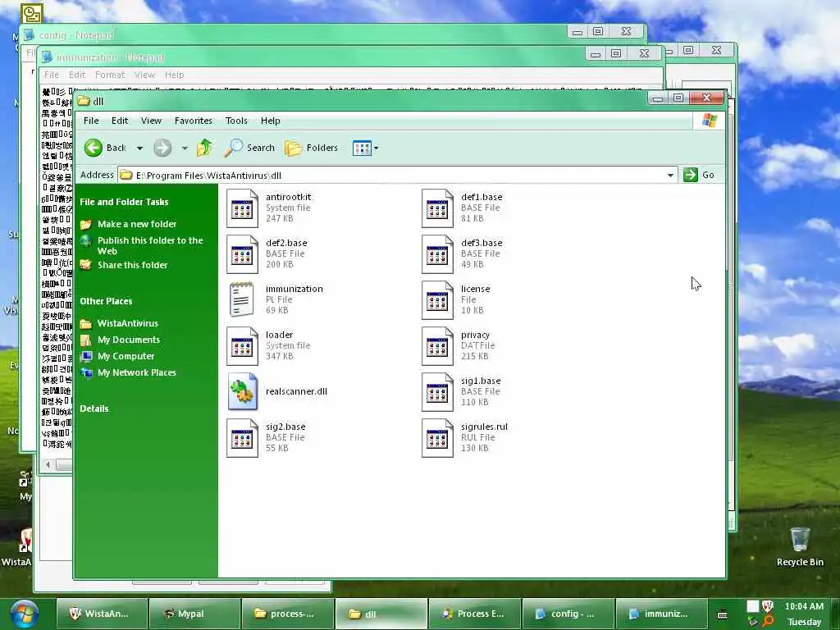
Task: Switch to Process E... taskbar button
Action: [475, 614]
